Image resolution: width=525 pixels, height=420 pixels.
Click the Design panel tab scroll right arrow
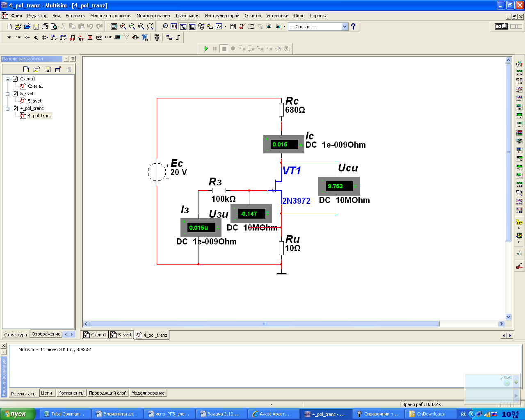[x=72, y=334]
